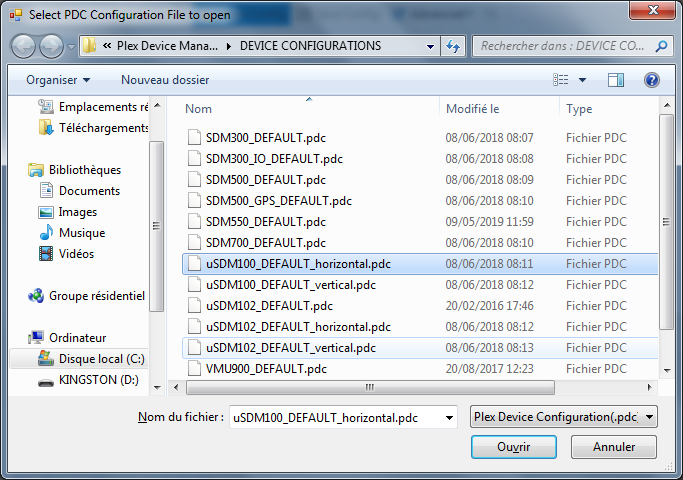Click the file icon of SDM550_DEFAULT.pdc
683x480 pixels.
[x=194, y=221]
